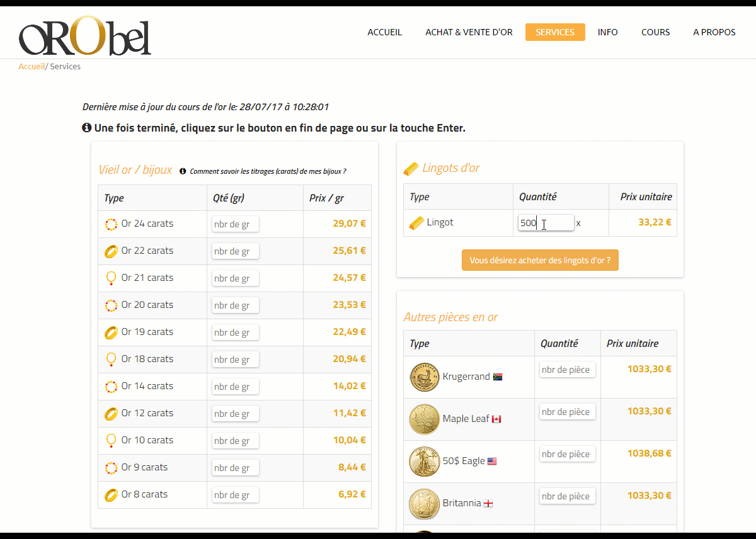The image size is (756, 539).
Task: Click the 14 carats necklace icon
Action: [111, 387]
